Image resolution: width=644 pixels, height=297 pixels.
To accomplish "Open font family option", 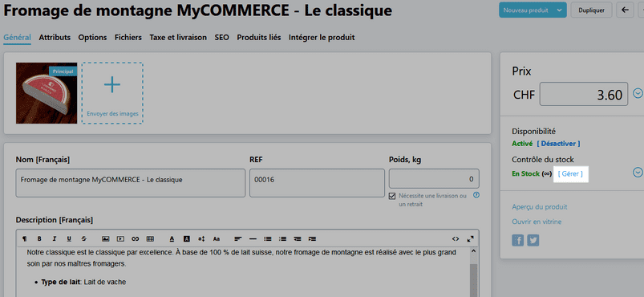I will point(217,238).
